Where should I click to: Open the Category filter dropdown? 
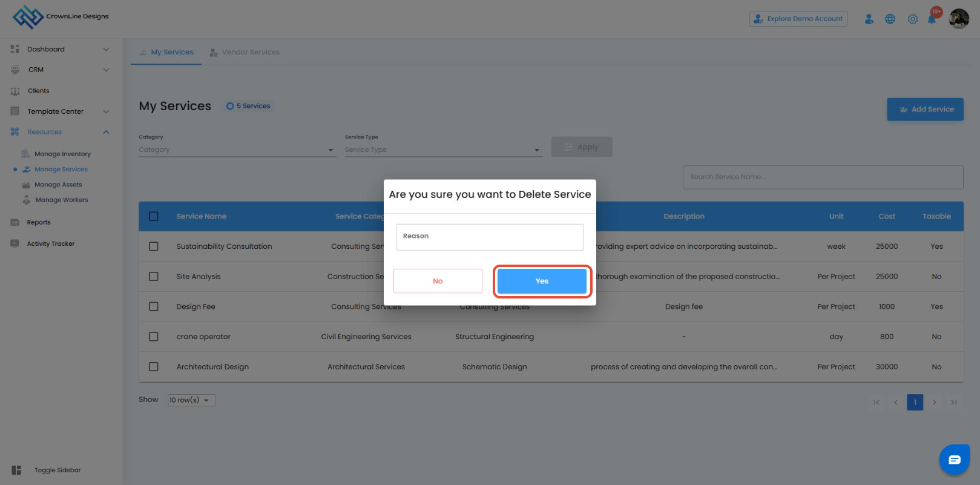pyautogui.click(x=237, y=150)
